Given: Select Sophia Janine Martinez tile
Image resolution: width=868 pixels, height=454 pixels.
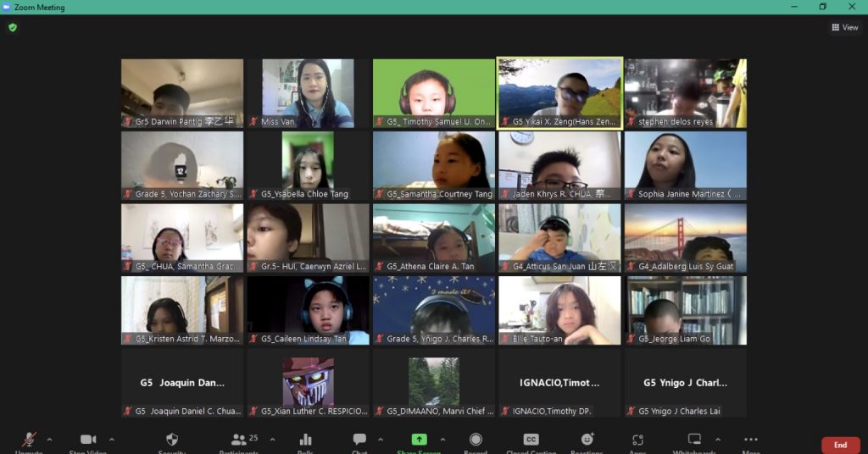Looking at the screenshot, I should tap(685, 166).
